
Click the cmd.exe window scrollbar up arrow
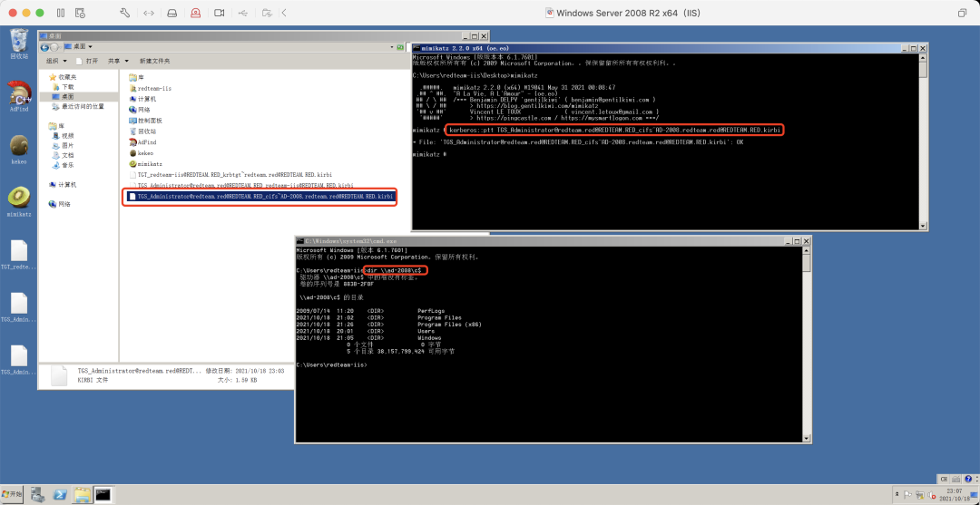click(807, 250)
